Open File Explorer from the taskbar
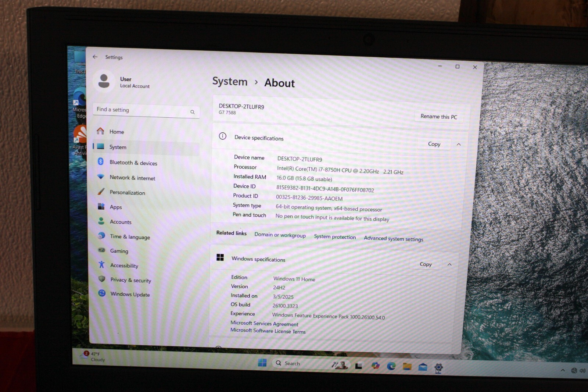 pos(407,366)
